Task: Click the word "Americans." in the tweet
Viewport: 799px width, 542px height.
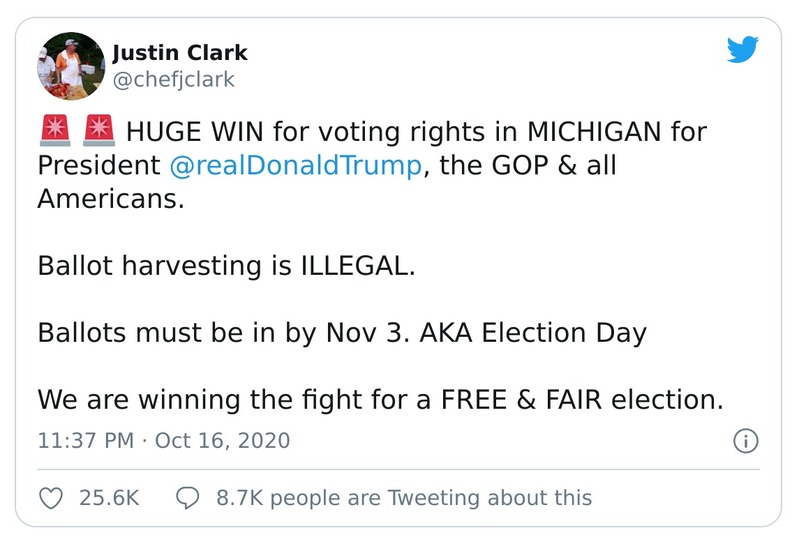Action: pyautogui.click(x=111, y=198)
